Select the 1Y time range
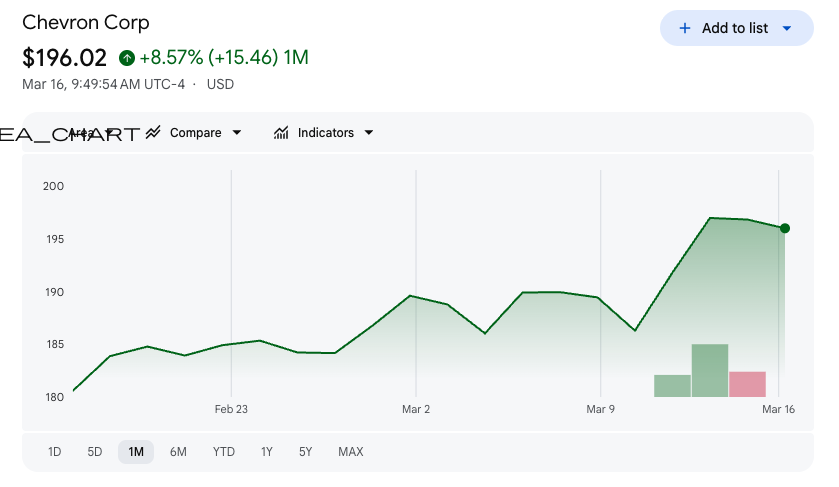Image resolution: width=839 pixels, height=487 pixels. coord(267,452)
